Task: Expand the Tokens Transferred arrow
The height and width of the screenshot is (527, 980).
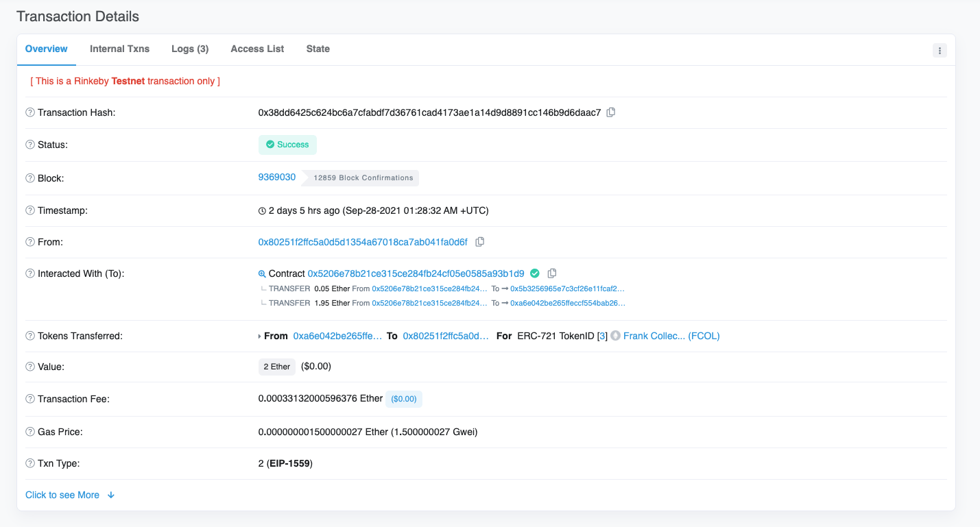Action: 259,336
